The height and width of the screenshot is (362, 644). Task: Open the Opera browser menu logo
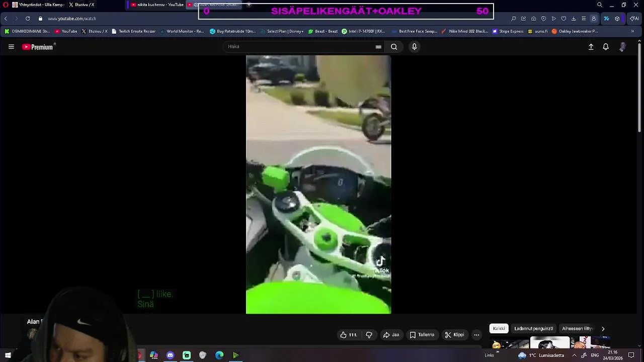(6, 5)
